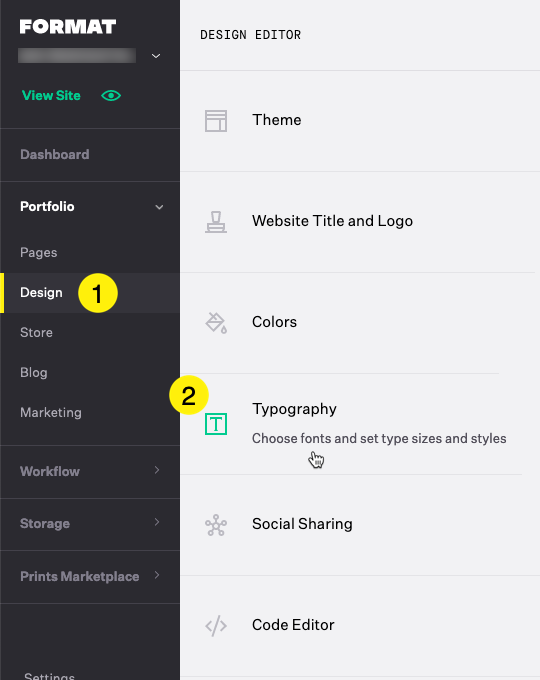Click the Colors paint bucket icon
Screen dimensions: 540x680
[x=216, y=323]
